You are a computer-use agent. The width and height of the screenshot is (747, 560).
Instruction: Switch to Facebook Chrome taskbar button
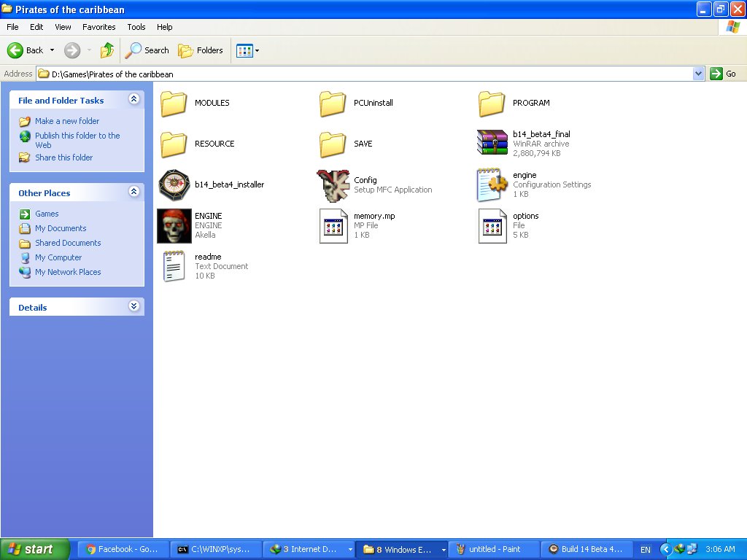click(123, 549)
